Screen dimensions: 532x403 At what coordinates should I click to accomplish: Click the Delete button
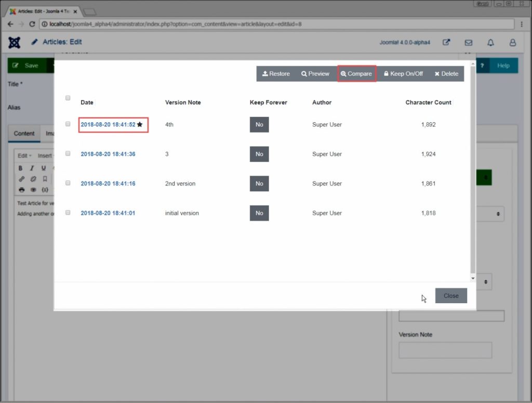click(446, 74)
